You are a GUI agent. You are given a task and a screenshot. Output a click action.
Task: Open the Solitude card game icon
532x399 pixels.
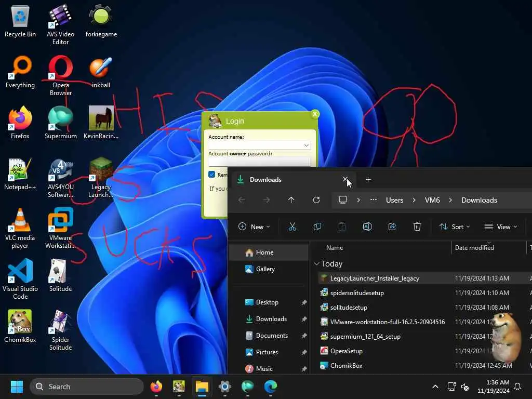pyautogui.click(x=60, y=275)
